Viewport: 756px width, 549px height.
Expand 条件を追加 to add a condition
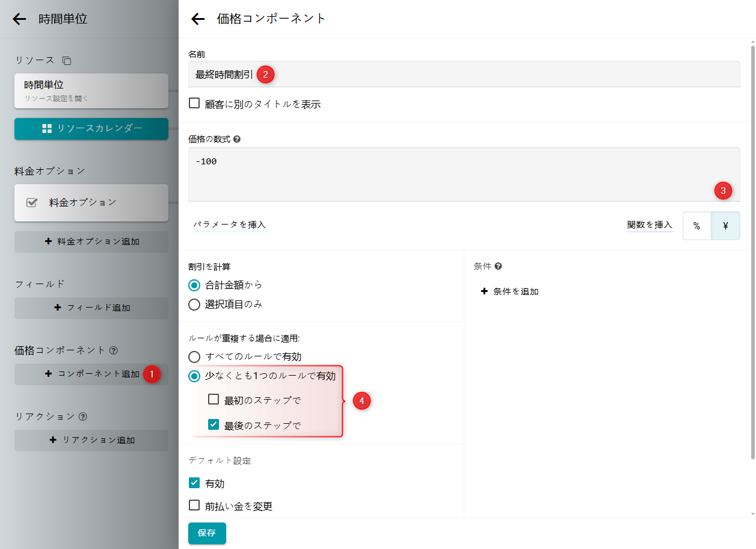pos(509,291)
